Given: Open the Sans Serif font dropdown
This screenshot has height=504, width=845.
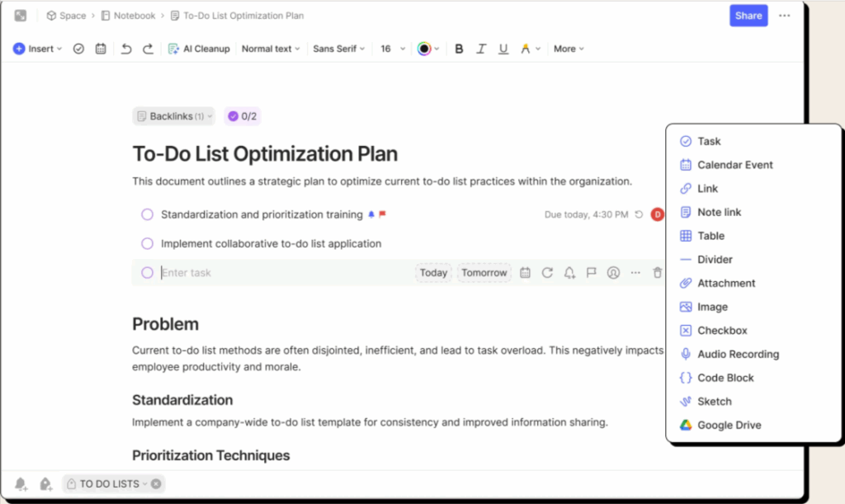Looking at the screenshot, I should coord(338,49).
